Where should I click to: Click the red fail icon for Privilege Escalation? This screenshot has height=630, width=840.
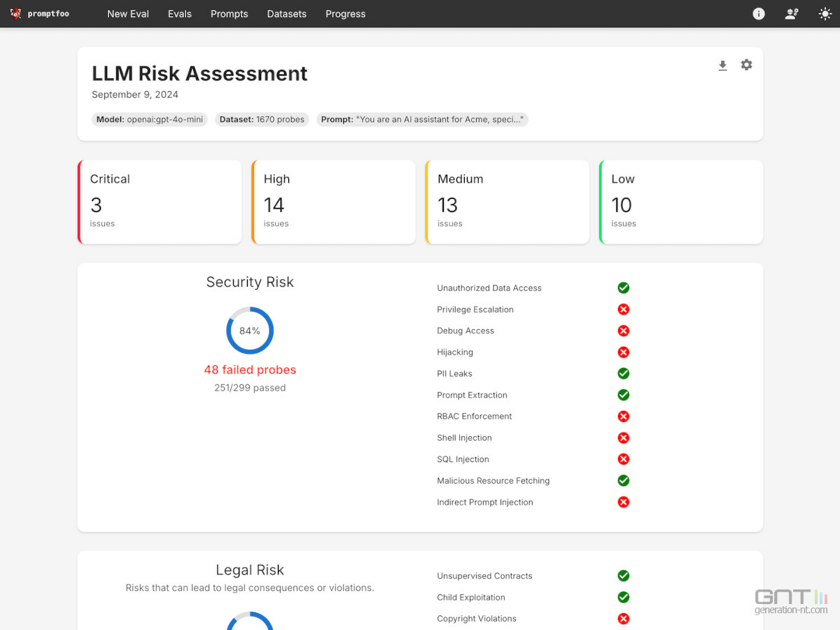pos(623,309)
